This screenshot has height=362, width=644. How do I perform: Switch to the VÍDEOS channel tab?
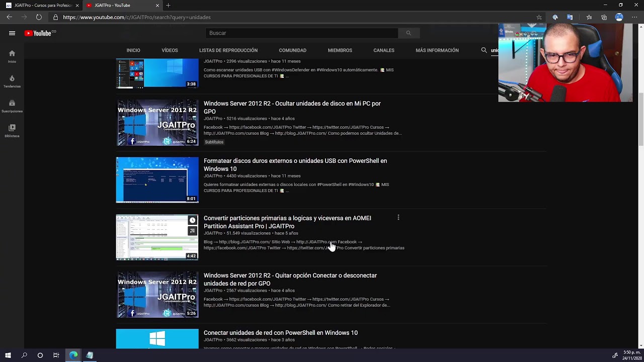[170, 50]
